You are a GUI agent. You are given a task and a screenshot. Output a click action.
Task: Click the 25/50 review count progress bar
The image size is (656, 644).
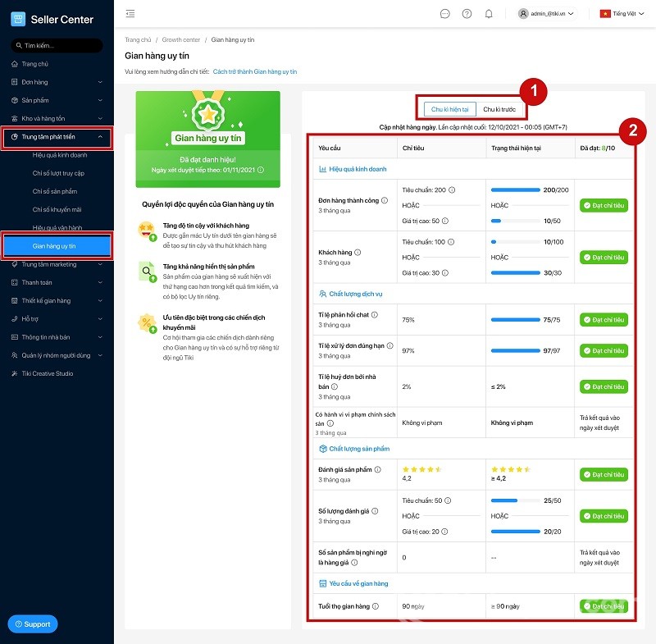516,500
